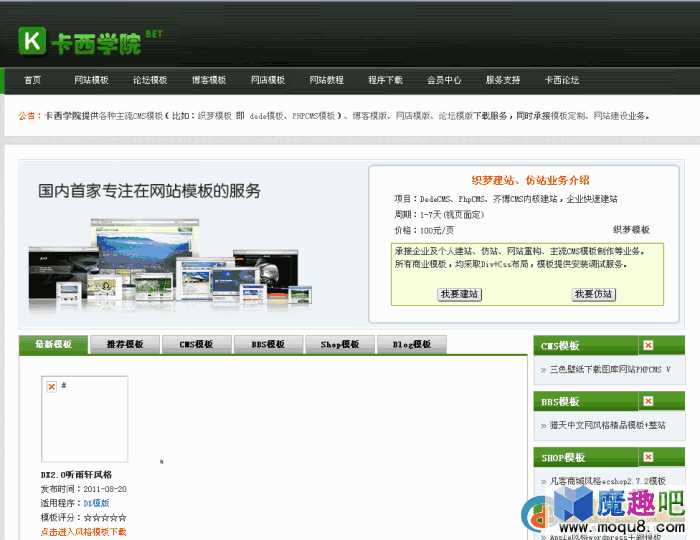Click the template star rating
700x540 pixels.
[105, 517]
